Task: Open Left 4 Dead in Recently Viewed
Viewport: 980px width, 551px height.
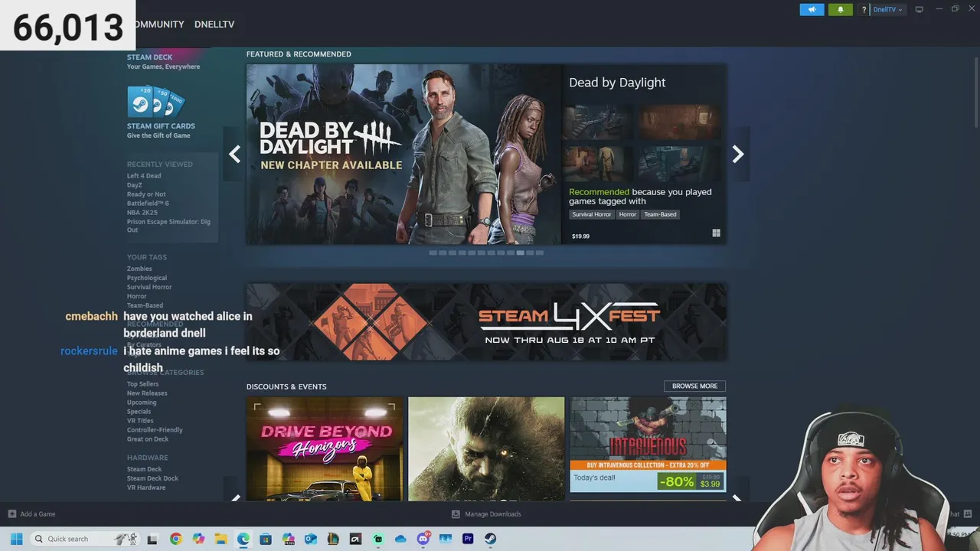Action: click(x=144, y=176)
